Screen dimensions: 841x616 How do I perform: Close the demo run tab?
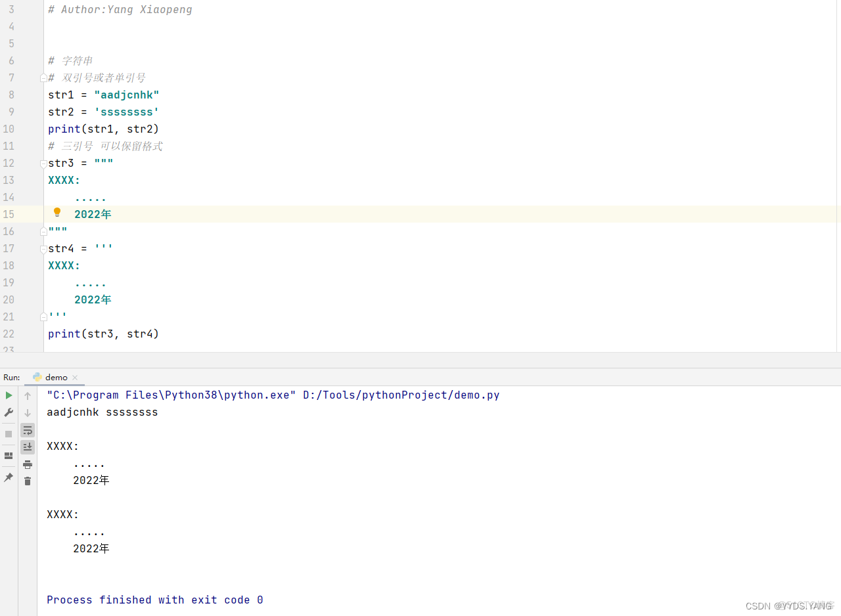(75, 378)
